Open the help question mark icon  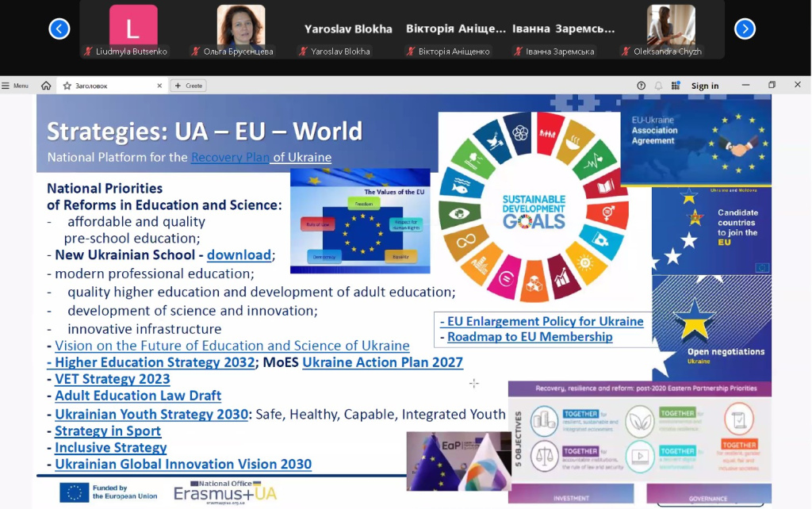[641, 86]
